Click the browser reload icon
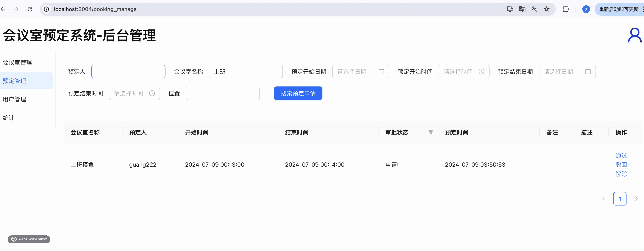Screen dimensions: 644x251 30,9
